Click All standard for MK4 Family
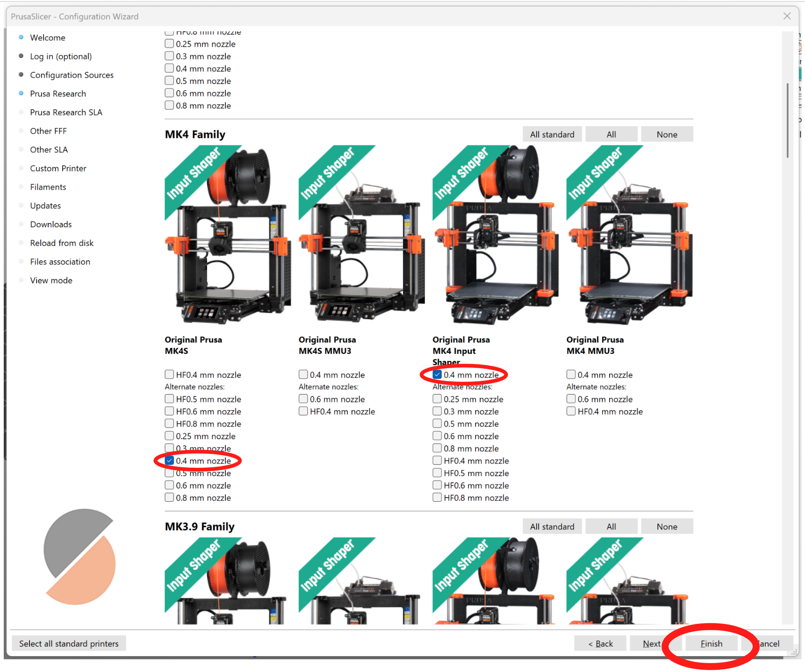This screenshot has width=805, height=672. pos(552,135)
